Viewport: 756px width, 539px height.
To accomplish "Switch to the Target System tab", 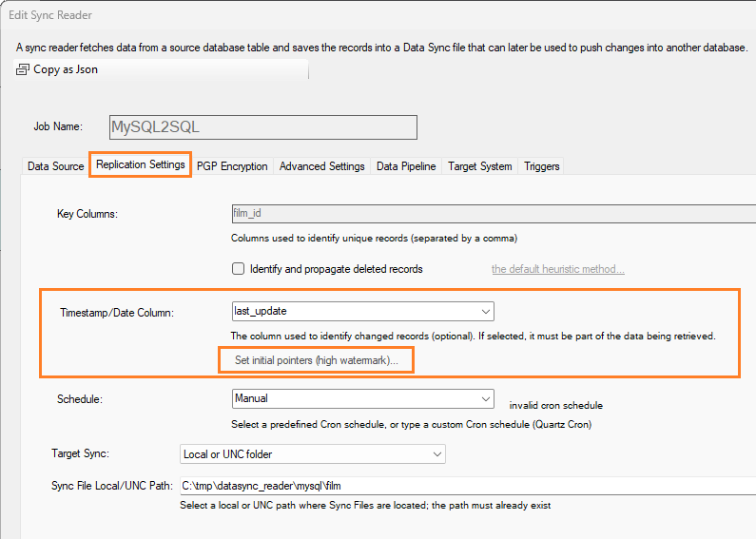I will pos(479,166).
